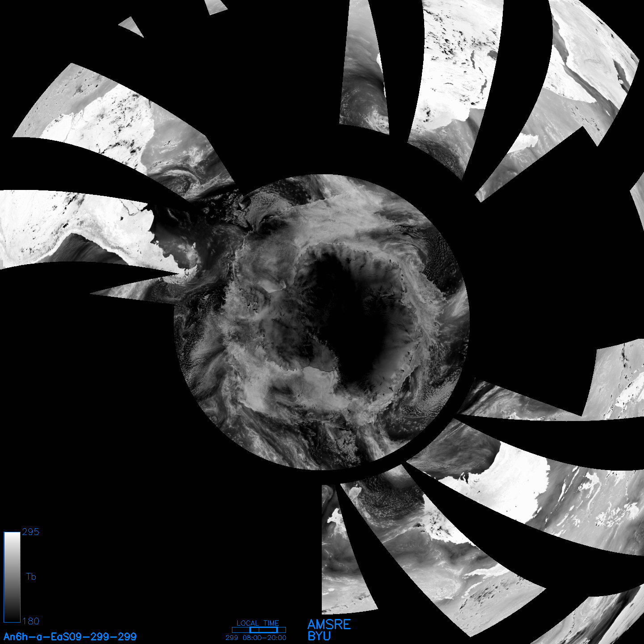Click the circular polar image in the center
Image resolution: width=644 pixels, height=644 pixels.
pyautogui.click(x=322, y=322)
